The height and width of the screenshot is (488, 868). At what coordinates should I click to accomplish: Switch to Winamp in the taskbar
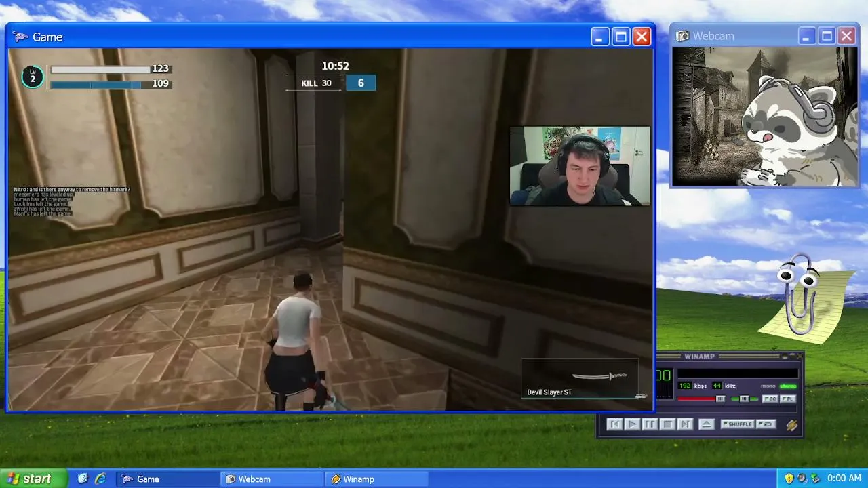tap(376, 479)
